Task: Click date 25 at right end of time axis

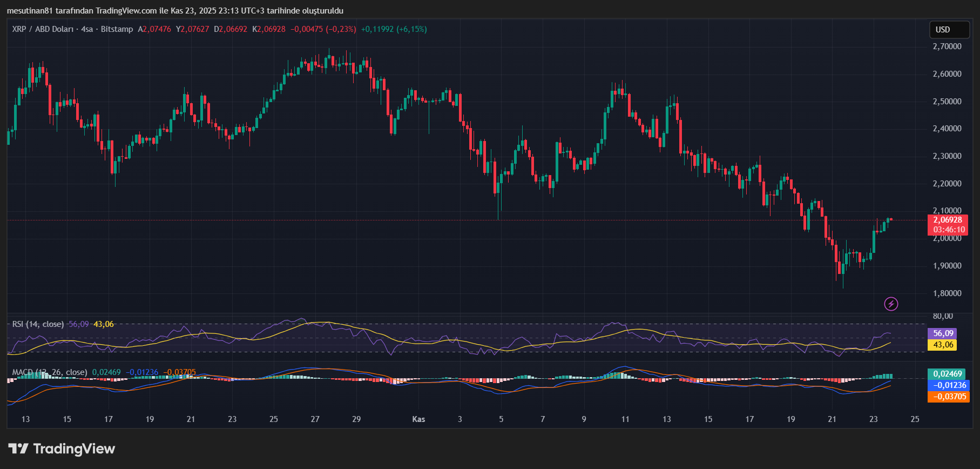Action: pyautogui.click(x=915, y=419)
